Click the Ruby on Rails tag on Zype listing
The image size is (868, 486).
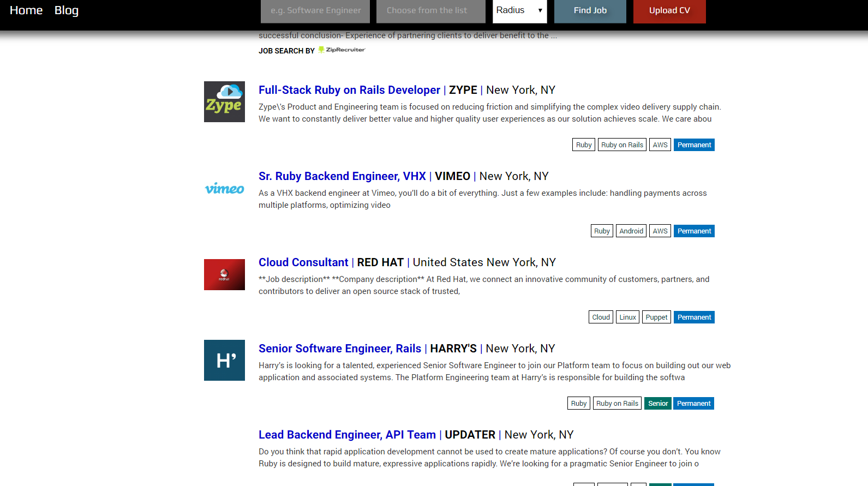tap(622, 145)
